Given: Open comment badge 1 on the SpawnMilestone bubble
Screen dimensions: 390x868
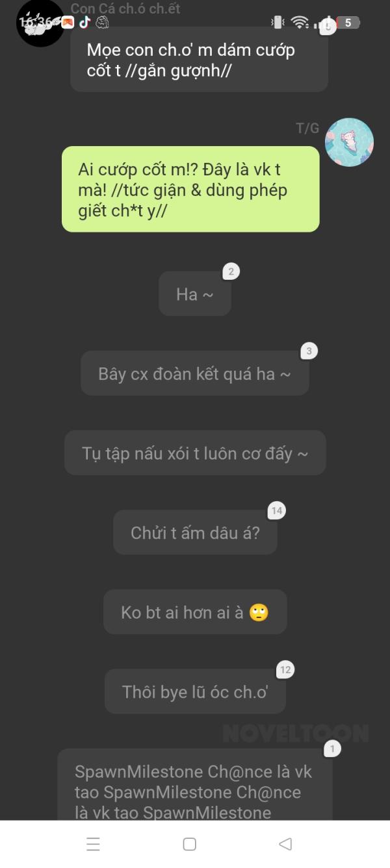Looking at the screenshot, I should [332, 749].
